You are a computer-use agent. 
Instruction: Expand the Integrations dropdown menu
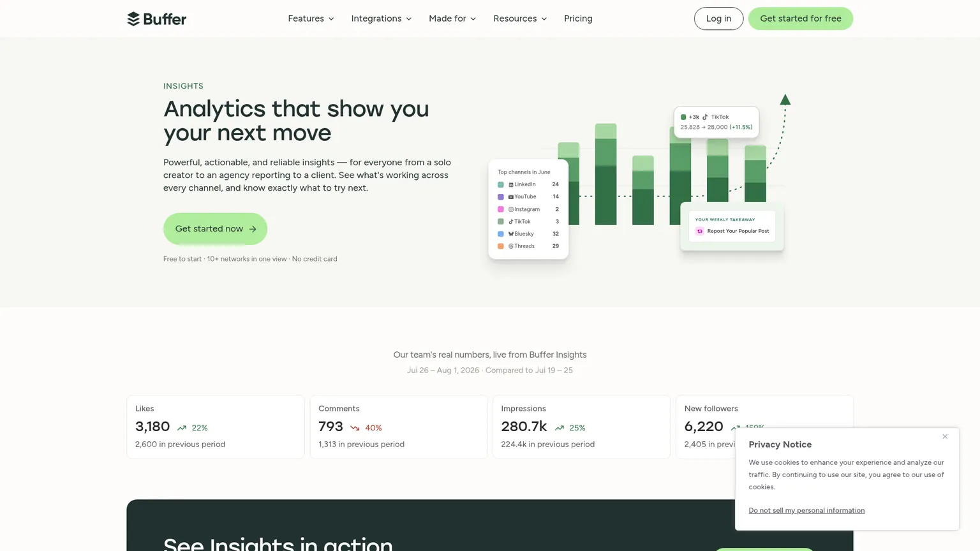click(381, 18)
